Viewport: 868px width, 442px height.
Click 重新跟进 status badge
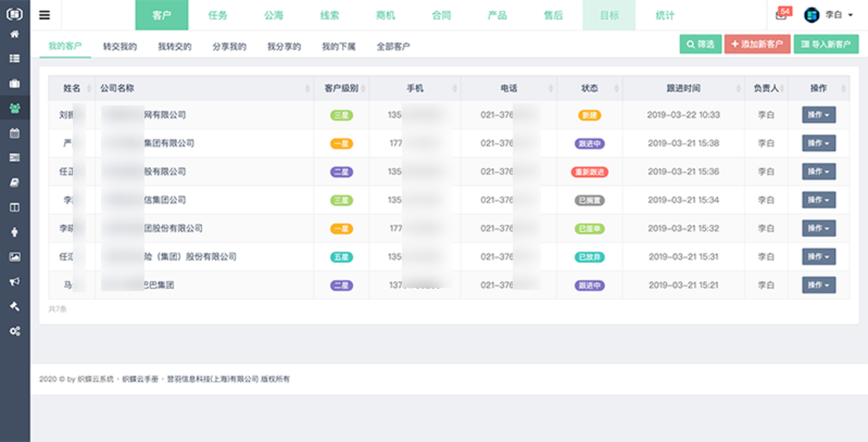[x=590, y=172]
